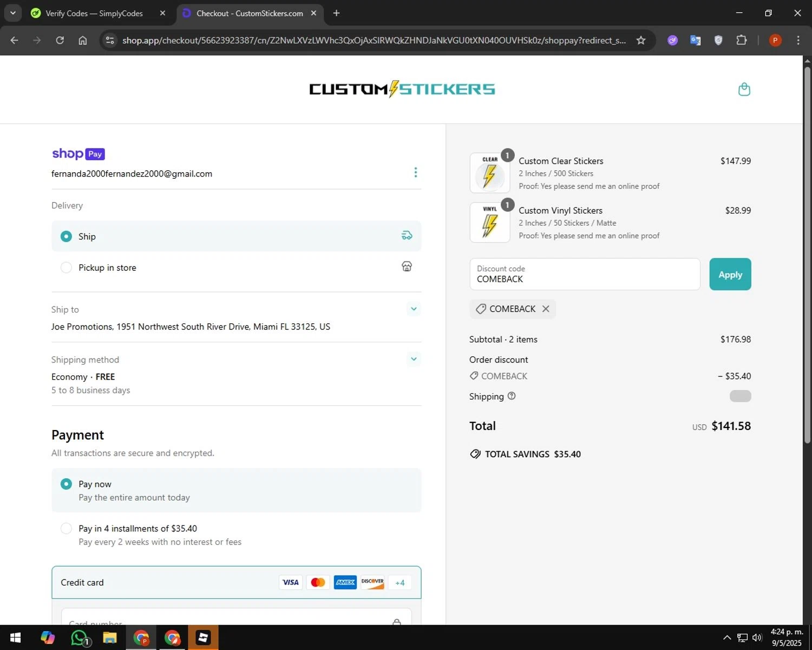
Task: Select the Credit card payment method
Action: 236,582
